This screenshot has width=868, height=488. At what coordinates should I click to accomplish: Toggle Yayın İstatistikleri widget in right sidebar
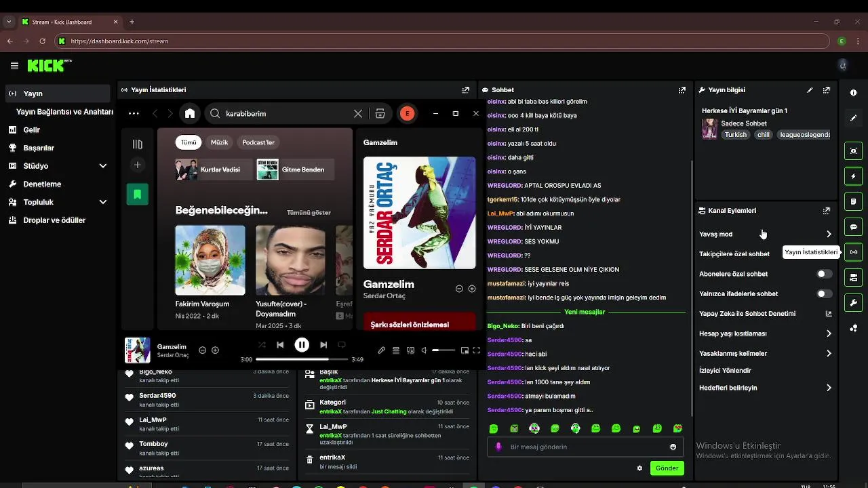[853, 252]
